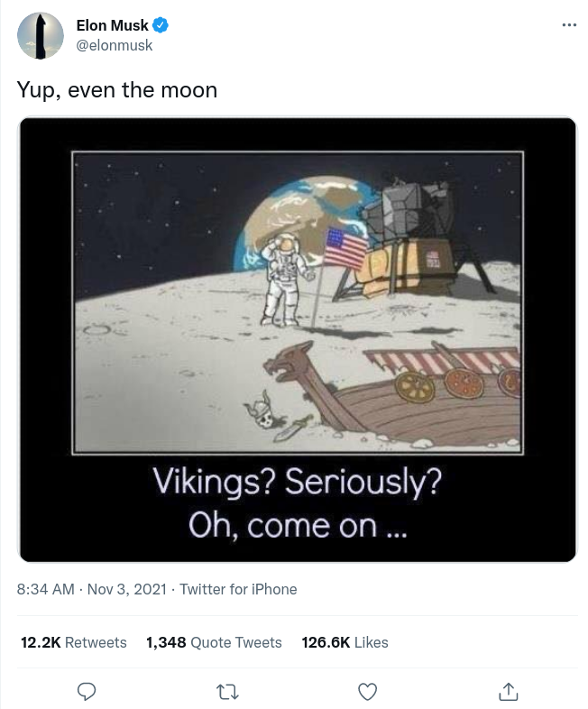Click the tweet text "Yup, even the moon"

117,90
